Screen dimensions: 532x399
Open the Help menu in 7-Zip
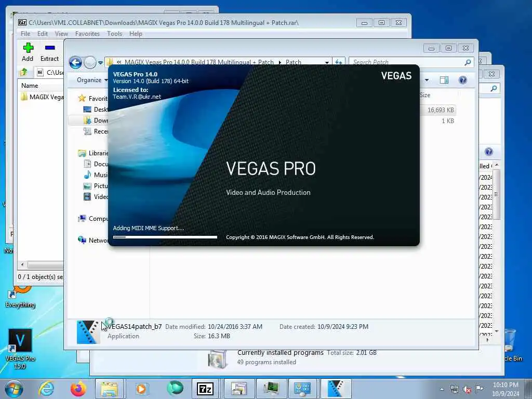(136, 34)
